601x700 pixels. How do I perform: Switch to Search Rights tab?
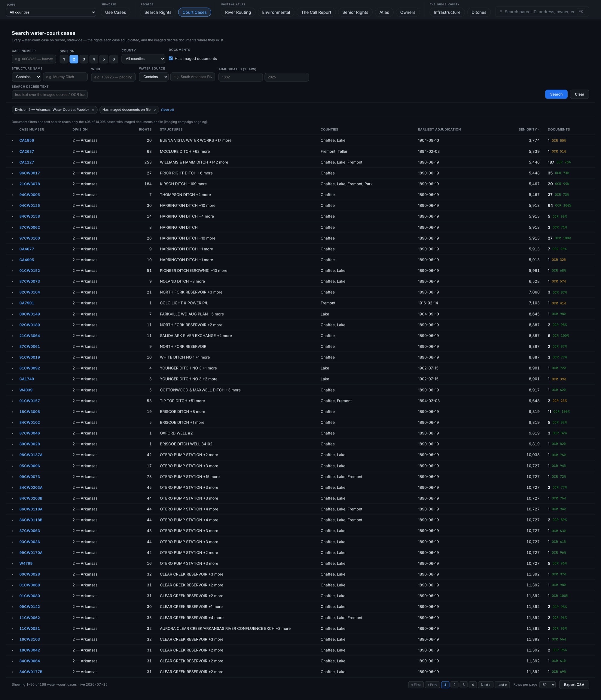(158, 13)
